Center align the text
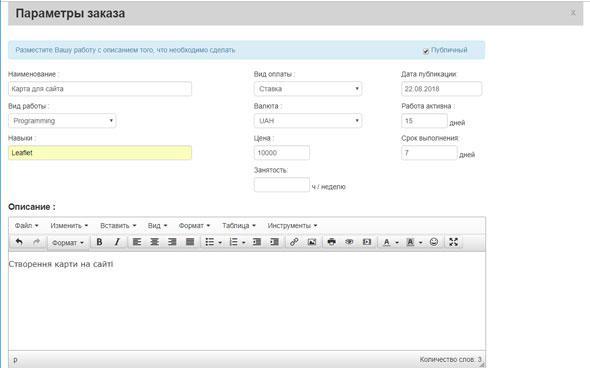 tap(155, 242)
